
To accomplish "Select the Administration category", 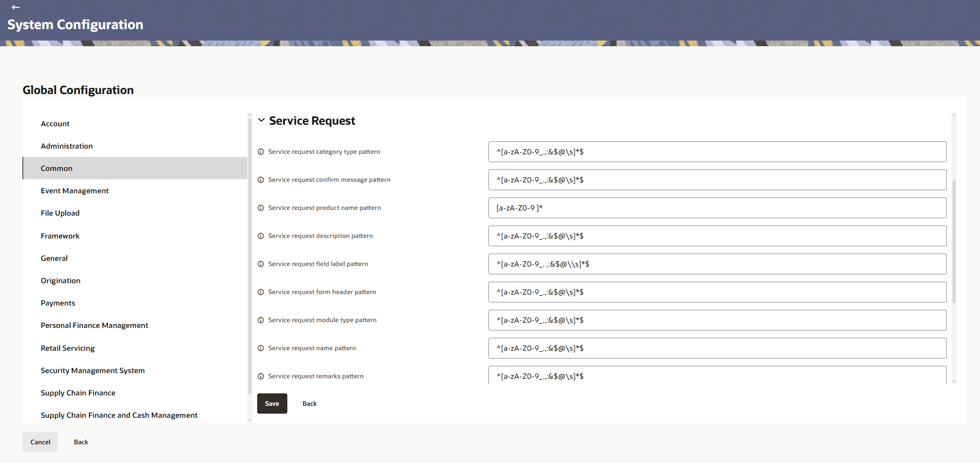I will click(x=135, y=146).
